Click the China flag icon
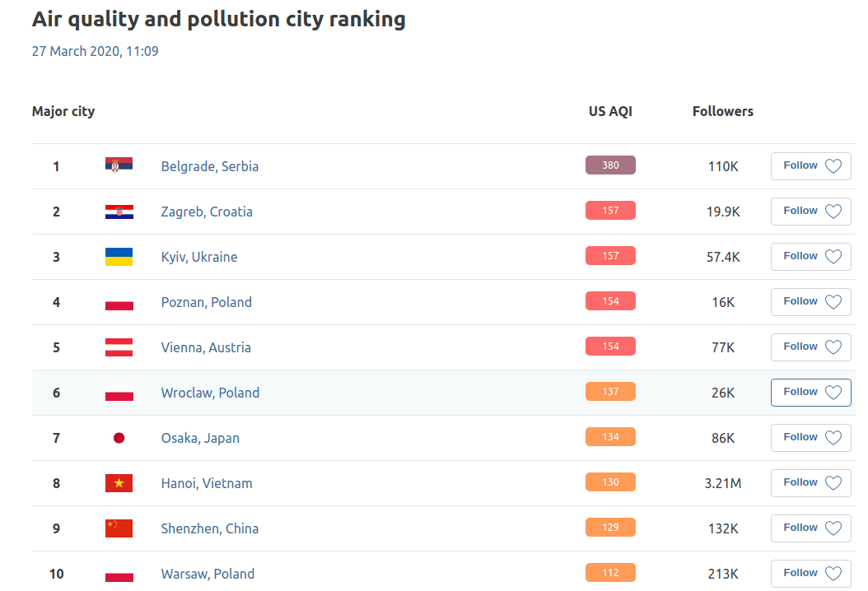The width and height of the screenshot is (868, 591). (x=119, y=528)
